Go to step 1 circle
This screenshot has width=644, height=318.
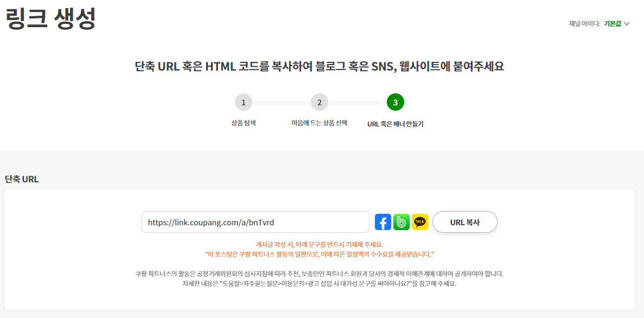coord(244,103)
